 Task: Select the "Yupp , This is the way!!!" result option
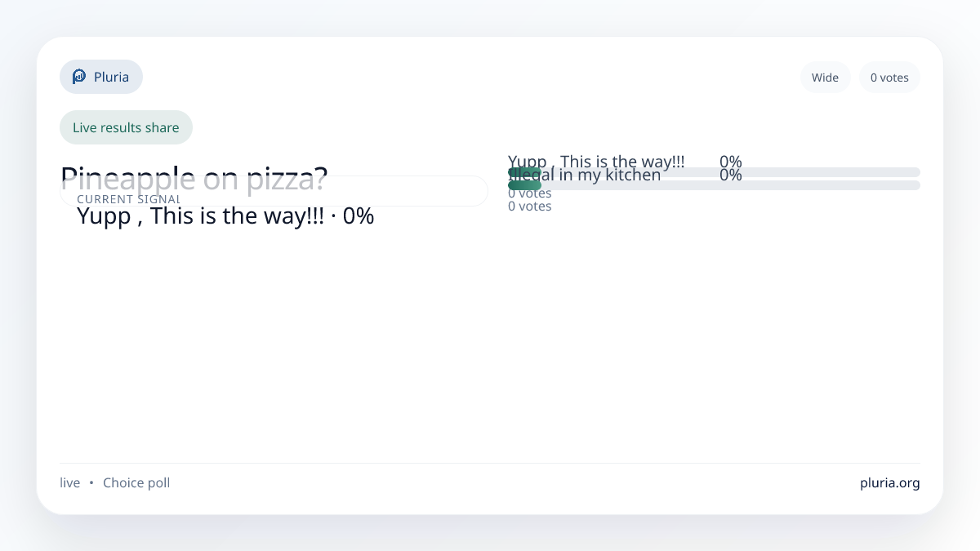coord(596,161)
